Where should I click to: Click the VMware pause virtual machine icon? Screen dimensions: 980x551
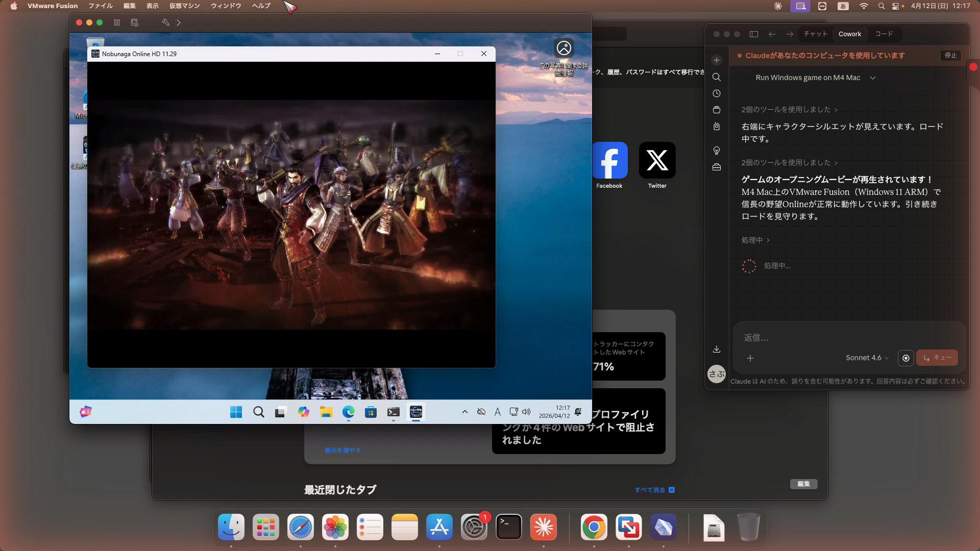117,22
